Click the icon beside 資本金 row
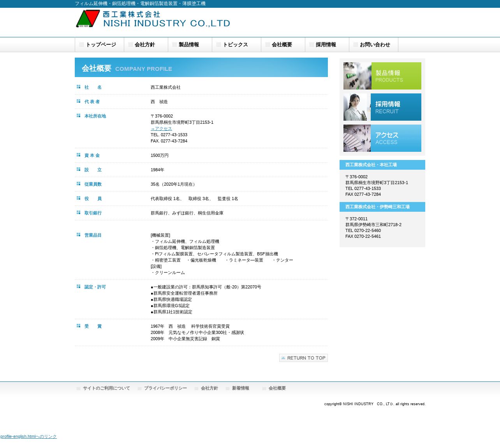 pos(78,155)
